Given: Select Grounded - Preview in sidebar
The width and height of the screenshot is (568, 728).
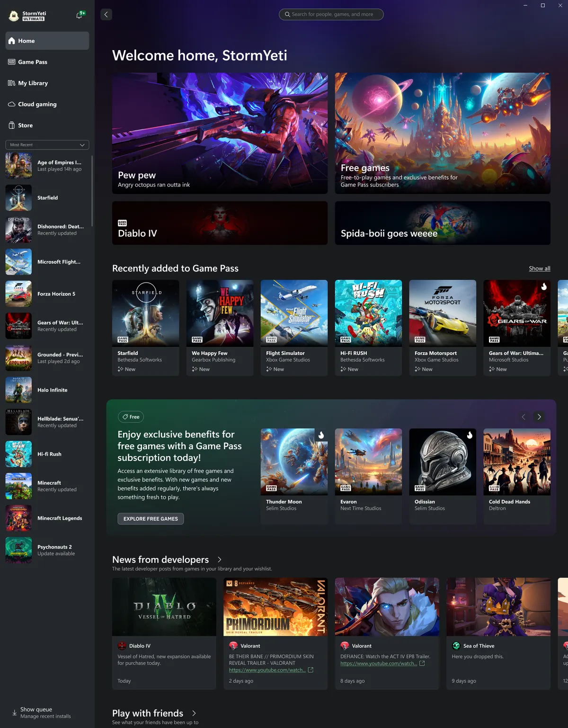Looking at the screenshot, I should 47,358.
